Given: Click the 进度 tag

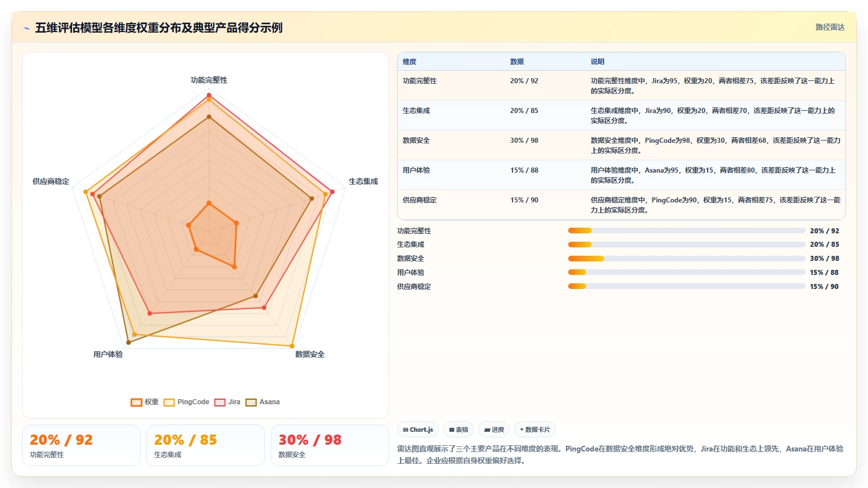Looking at the screenshot, I should pos(494,430).
